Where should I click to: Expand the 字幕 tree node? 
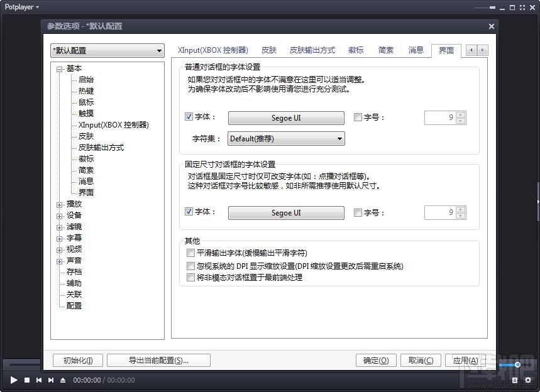click(x=59, y=239)
